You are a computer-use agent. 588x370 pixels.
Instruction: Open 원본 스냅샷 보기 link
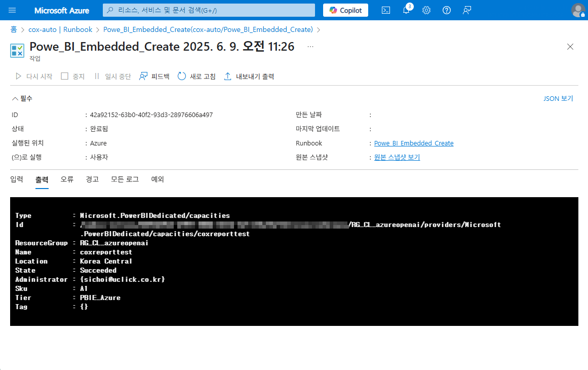pyautogui.click(x=397, y=157)
